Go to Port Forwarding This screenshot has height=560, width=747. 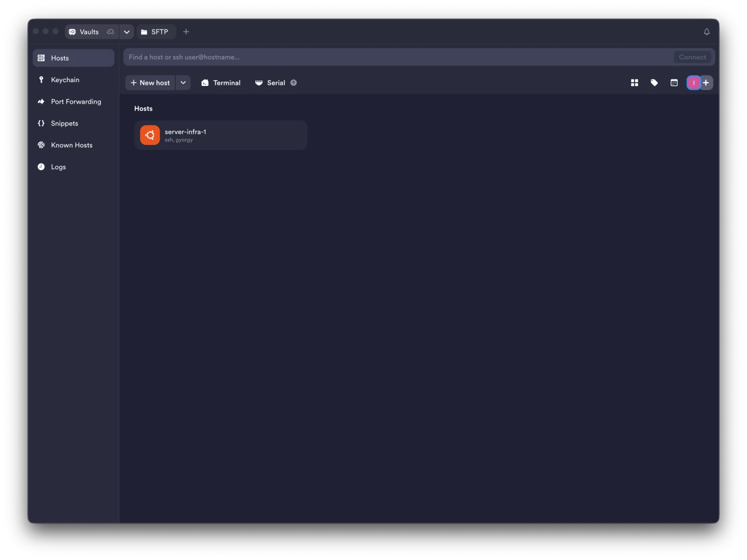click(x=73, y=101)
